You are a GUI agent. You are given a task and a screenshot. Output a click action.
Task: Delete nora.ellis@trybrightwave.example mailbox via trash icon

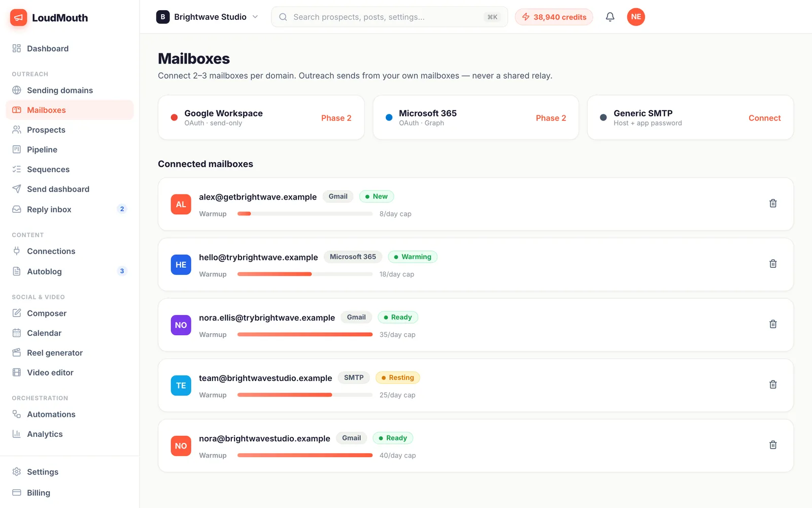coord(773,324)
